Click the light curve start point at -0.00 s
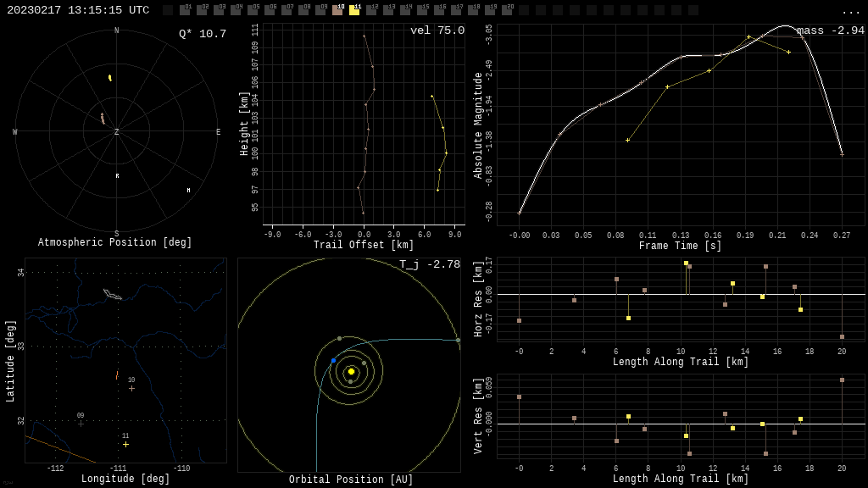 [x=520, y=213]
